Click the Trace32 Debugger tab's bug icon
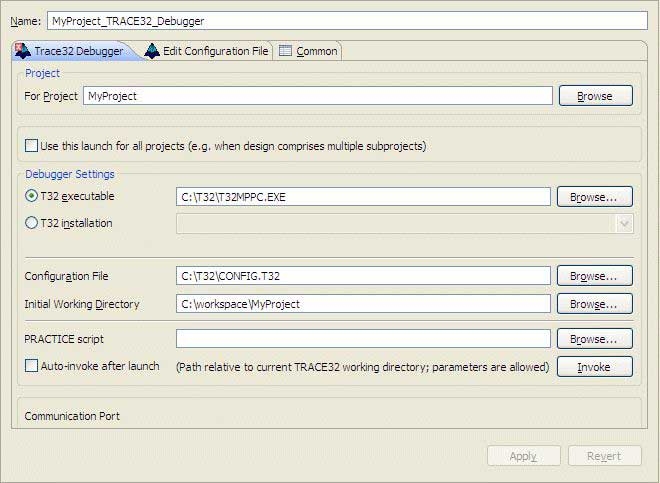 point(22,51)
